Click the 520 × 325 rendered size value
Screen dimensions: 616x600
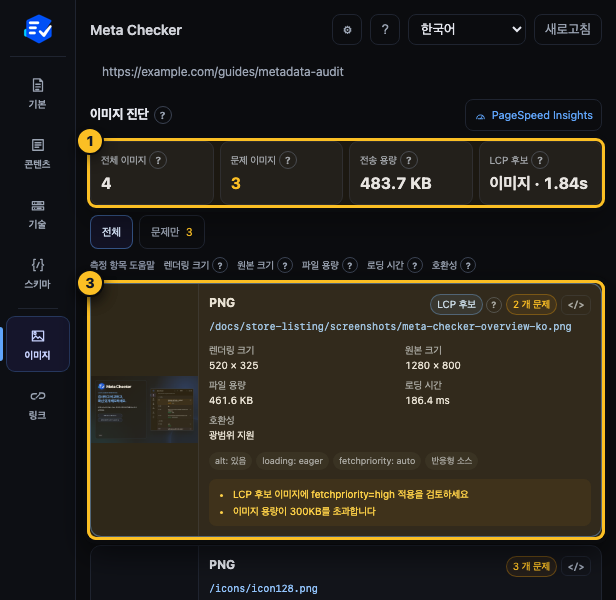pyautogui.click(x=234, y=366)
